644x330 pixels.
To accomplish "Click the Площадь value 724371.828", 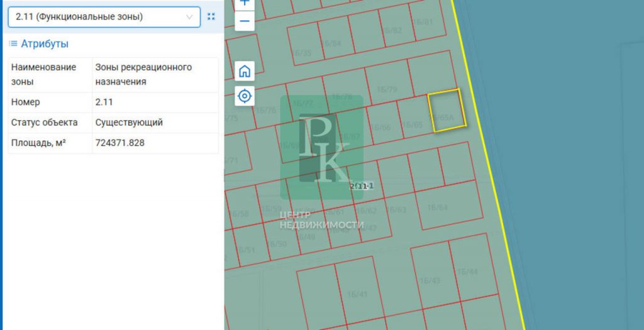I will point(120,143).
